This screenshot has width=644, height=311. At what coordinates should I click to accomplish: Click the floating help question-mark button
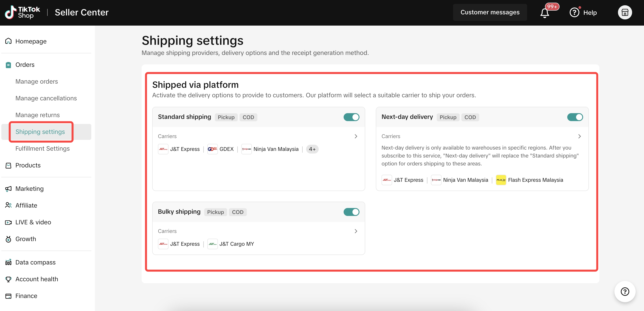[625, 292]
